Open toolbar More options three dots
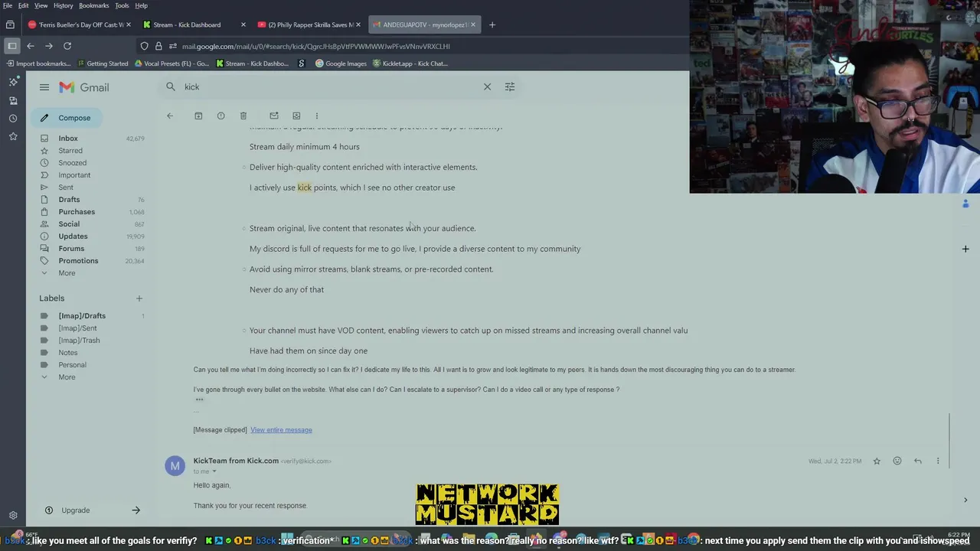The height and width of the screenshot is (551, 980). point(317,116)
